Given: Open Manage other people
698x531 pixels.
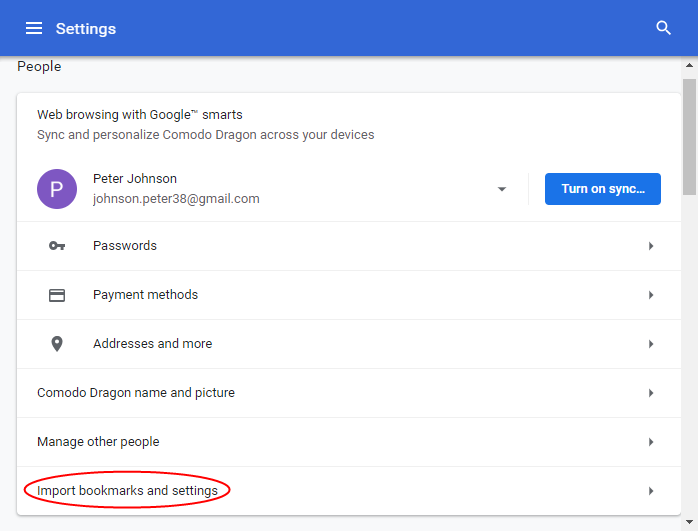Looking at the screenshot, I should 349,442.
